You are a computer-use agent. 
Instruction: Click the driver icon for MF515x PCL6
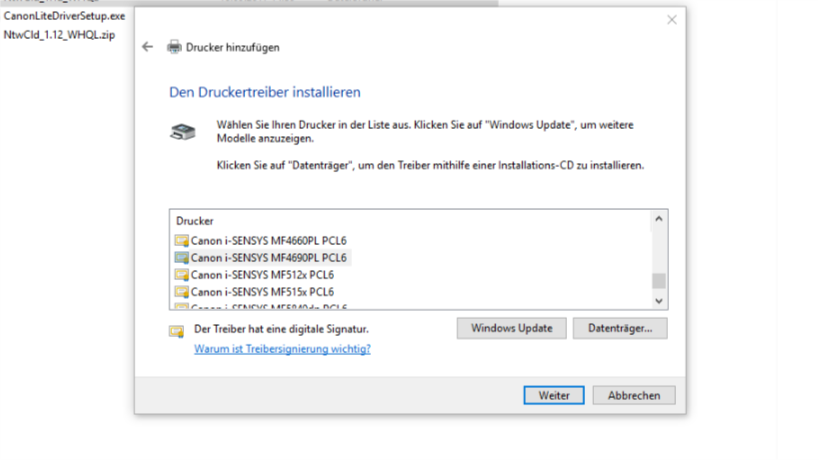tap(181, 292)
